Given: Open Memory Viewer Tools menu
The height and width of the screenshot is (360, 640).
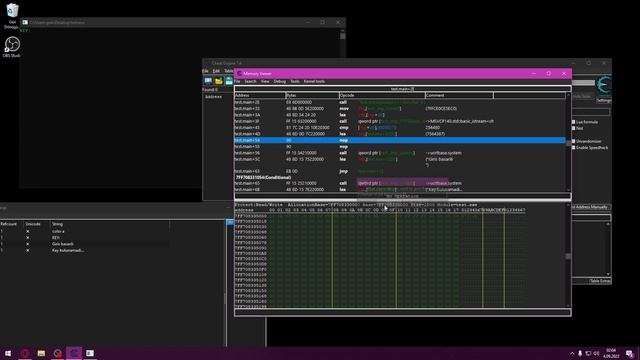Looking at the screenshot, I should tap(295, 82).
